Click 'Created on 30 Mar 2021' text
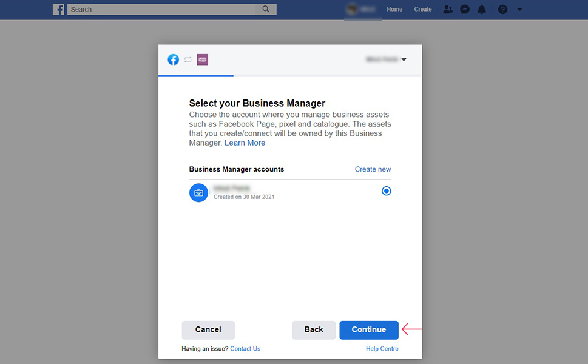 click(244, 197)
